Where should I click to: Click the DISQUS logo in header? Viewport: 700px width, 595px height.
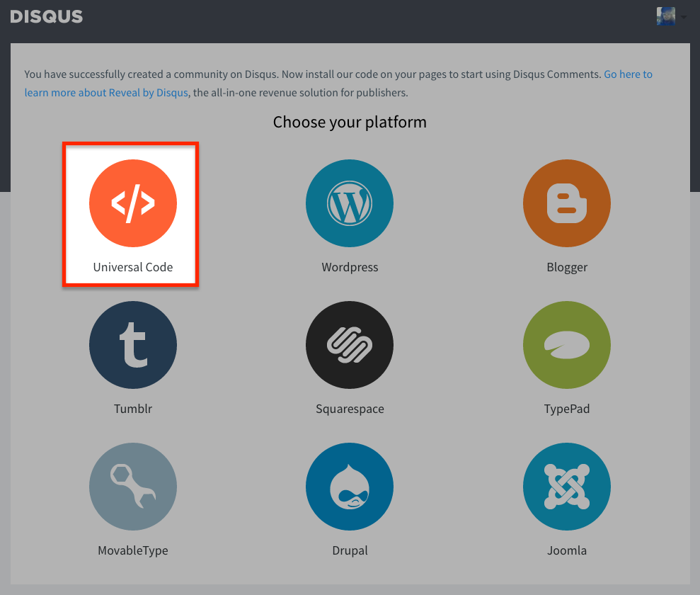tap(47, 16)
